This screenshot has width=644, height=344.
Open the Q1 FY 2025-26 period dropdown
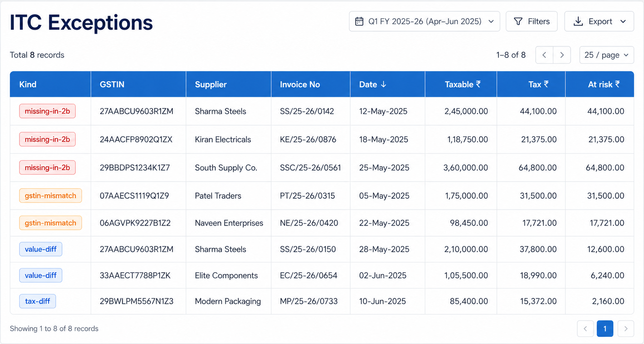coord(424,21)
